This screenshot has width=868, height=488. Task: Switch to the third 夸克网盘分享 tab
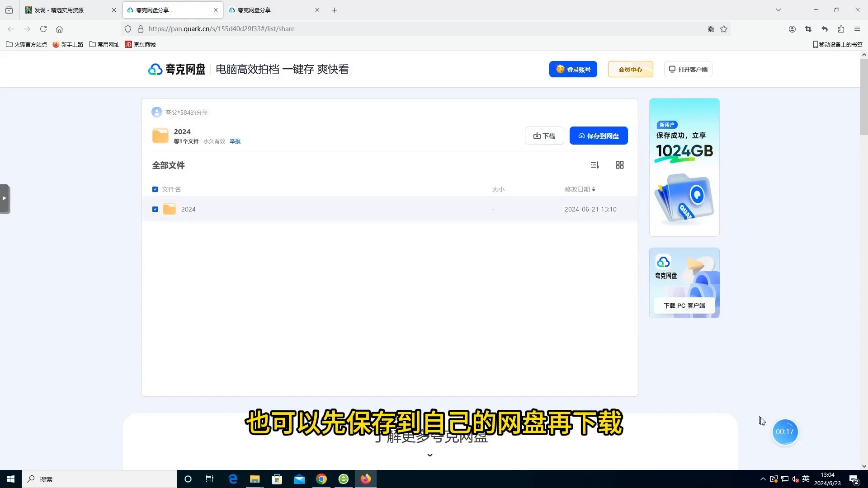(274, 10)
